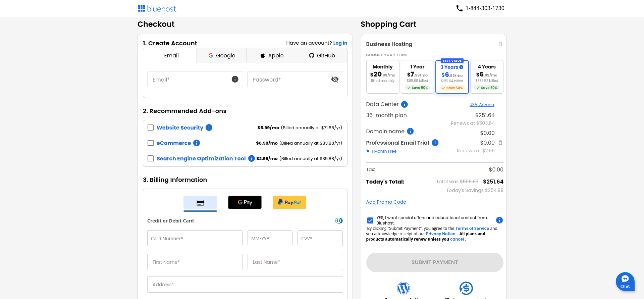Click the eCommerce info icon
This screenshot has width=644, height=299.
(197, 143)
